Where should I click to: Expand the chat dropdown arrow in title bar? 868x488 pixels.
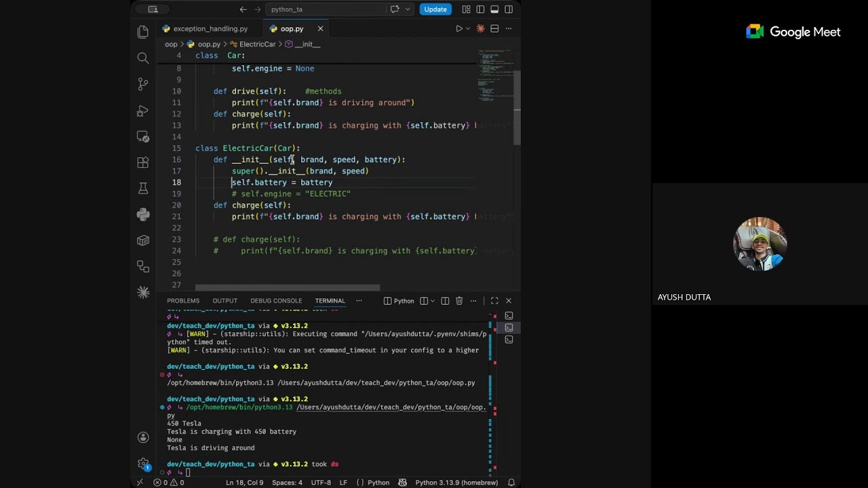(x=408, y=9)
